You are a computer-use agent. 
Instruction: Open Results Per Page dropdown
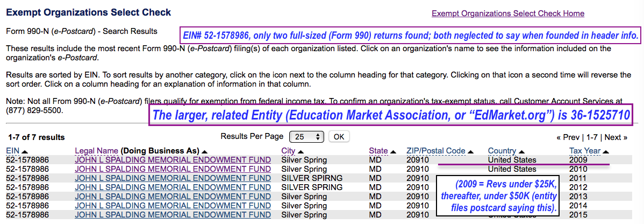pos(306,137)
